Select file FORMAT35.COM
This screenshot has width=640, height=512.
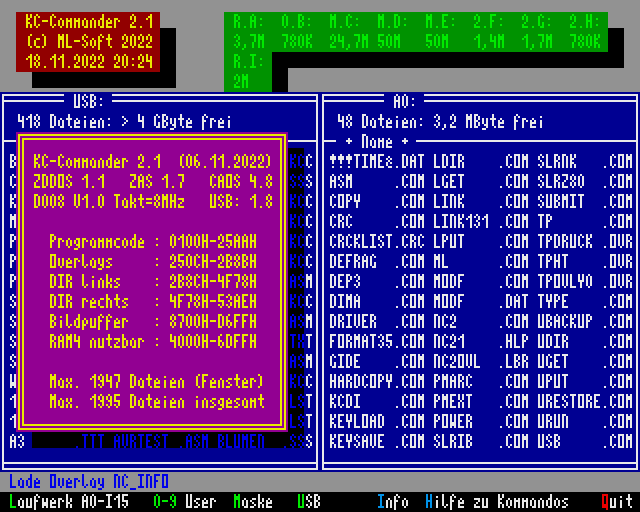point(376,342)
